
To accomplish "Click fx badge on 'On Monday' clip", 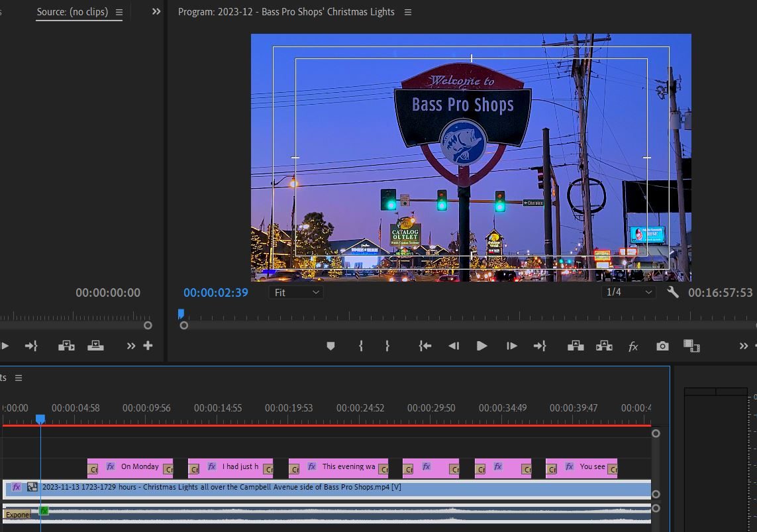I will [x=111, y=466].
